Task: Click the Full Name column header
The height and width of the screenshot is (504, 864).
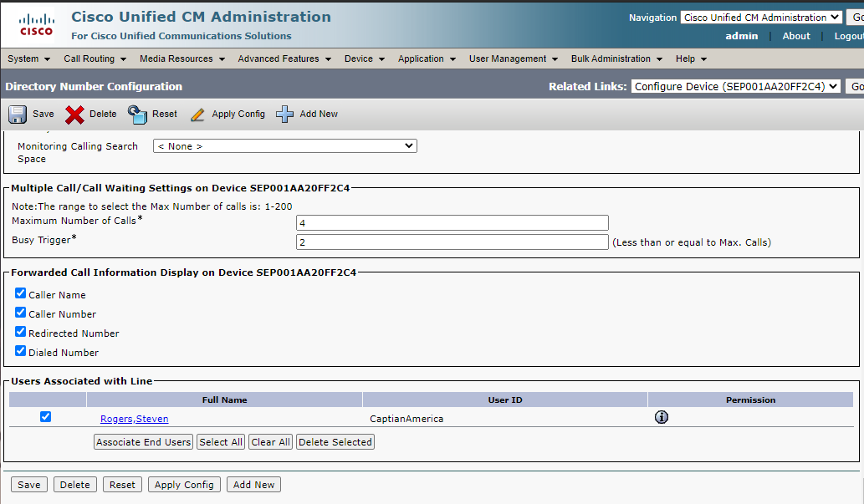Action: click(224, 400)
